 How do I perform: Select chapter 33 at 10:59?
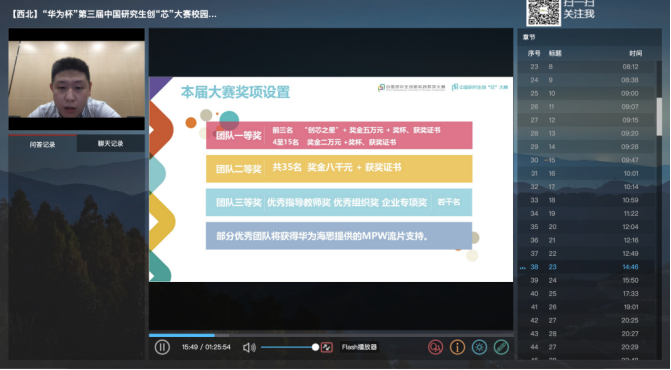[586, 200]
